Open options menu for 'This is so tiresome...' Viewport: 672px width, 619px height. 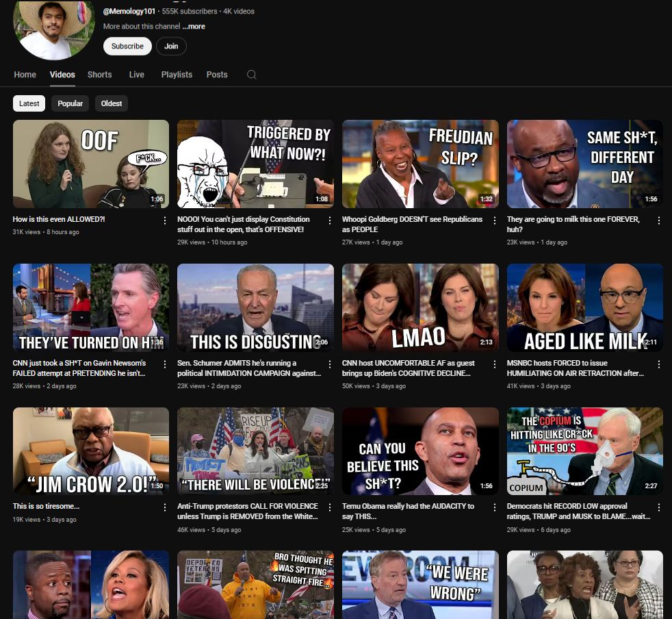pyautogui.click(x=164, y=507)
